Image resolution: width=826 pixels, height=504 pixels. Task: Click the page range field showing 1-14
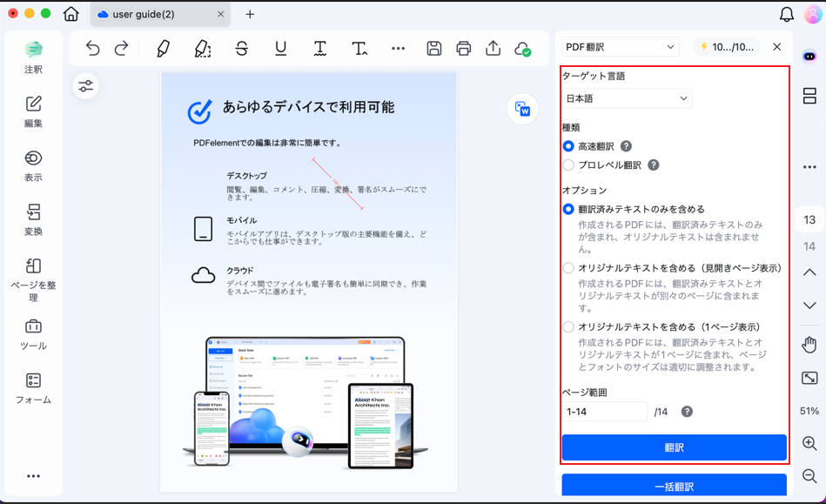pyautogui.click(x=604, y=412)
